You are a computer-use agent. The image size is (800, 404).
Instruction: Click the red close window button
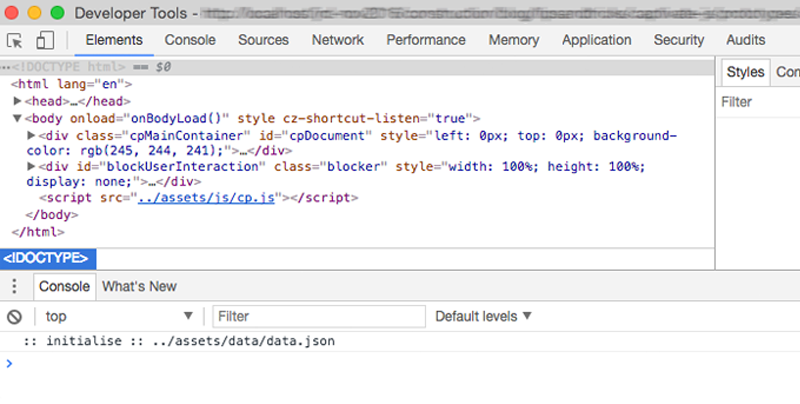[x=11, y=13]
